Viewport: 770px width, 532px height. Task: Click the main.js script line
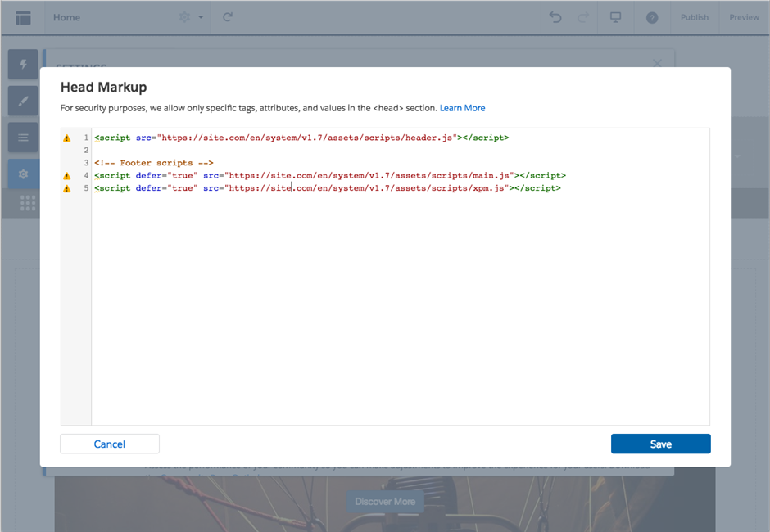pos(330,176)
